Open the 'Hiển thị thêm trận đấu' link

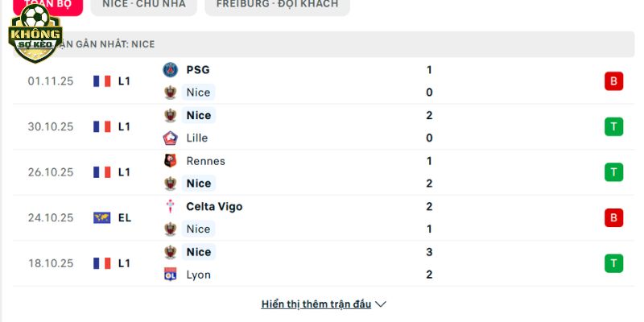pos(316,304)
